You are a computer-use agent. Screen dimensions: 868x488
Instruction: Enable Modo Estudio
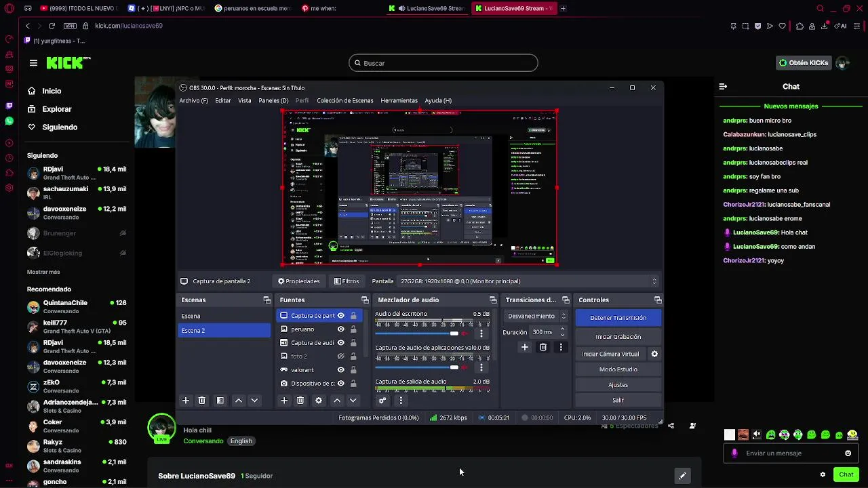point(618,369)
